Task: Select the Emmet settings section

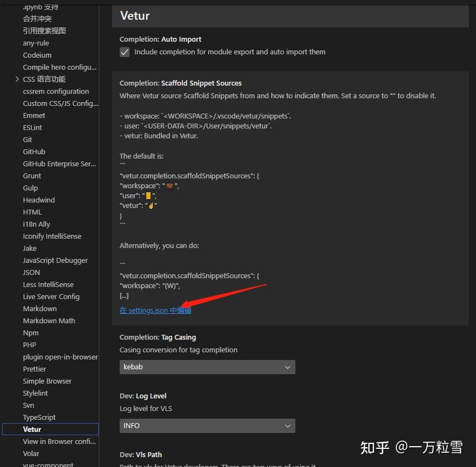Action: tap(33, 115)
